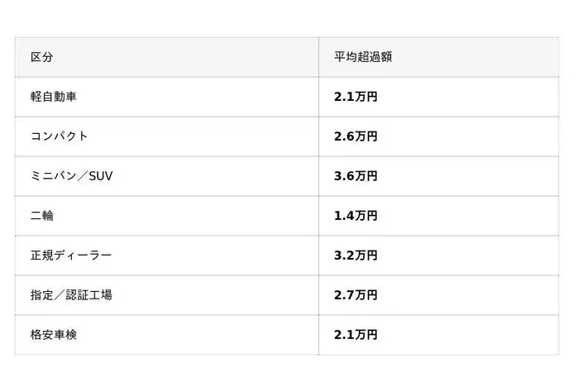587x392 pixels.
Task: Click the 1.4万円 value for 二輪
Action: pyautogui.click(x=356, y=216)
